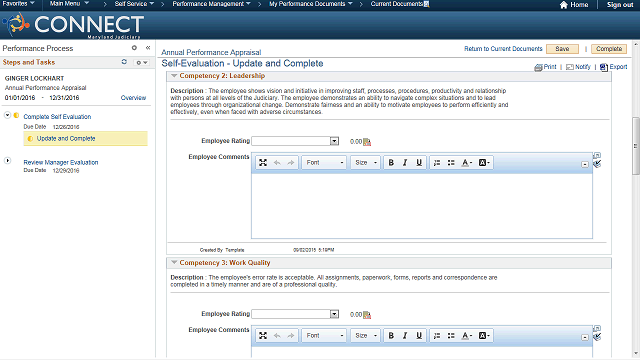Collapse the Competency 2: Leadership section
This screenshot has width=640, height=360.
[x=174, y=76]
